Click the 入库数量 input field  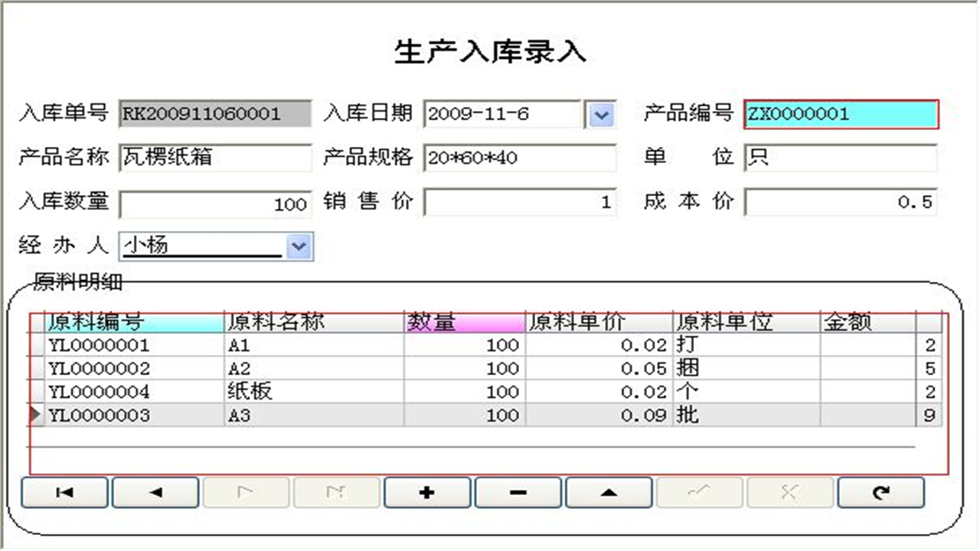coord(215,204)
